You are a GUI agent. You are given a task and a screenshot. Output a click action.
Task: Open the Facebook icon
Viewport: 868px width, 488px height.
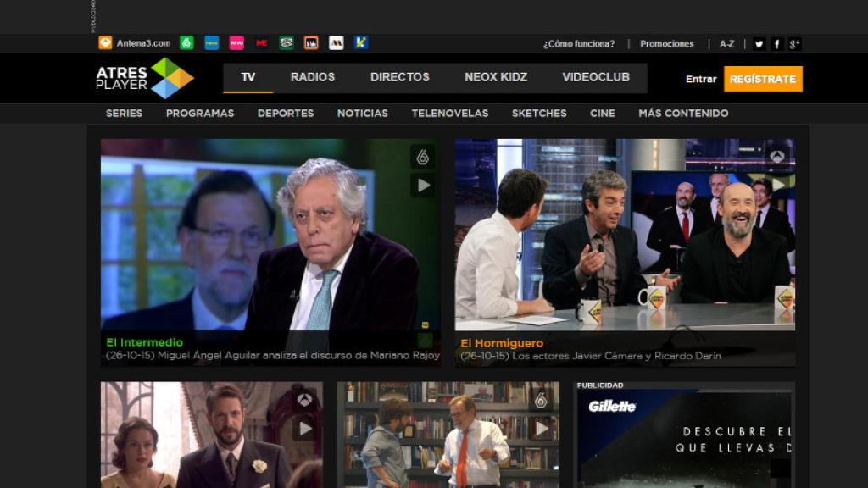click(x=777, y=43)
